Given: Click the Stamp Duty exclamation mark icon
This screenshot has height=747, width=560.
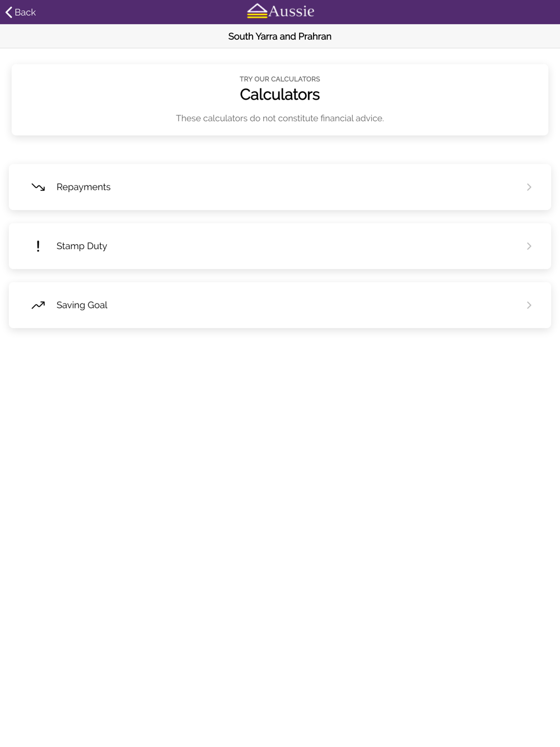Looking at the screenshot, I should click(x=38, y=246).
